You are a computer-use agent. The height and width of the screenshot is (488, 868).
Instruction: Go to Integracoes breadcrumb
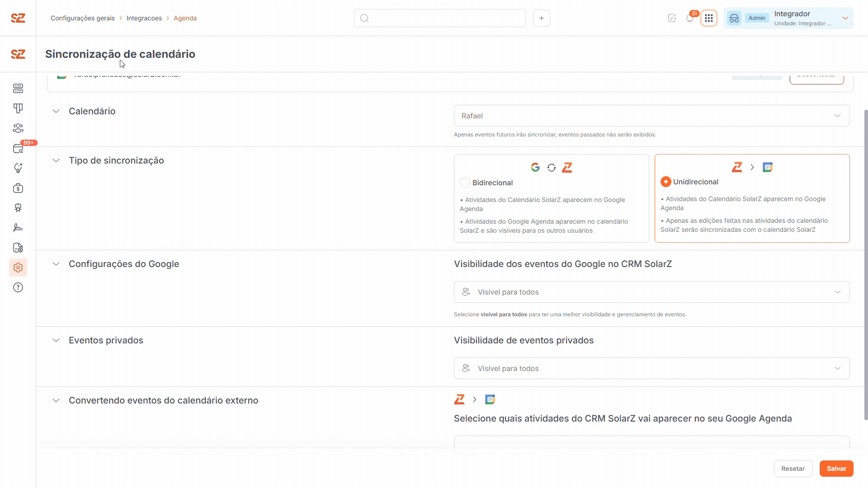pos(144,18)
